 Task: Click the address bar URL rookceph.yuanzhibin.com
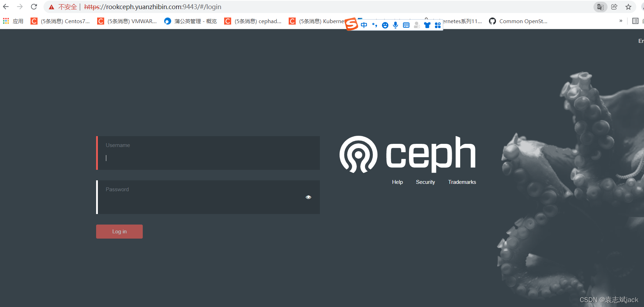tap(153, 7)
